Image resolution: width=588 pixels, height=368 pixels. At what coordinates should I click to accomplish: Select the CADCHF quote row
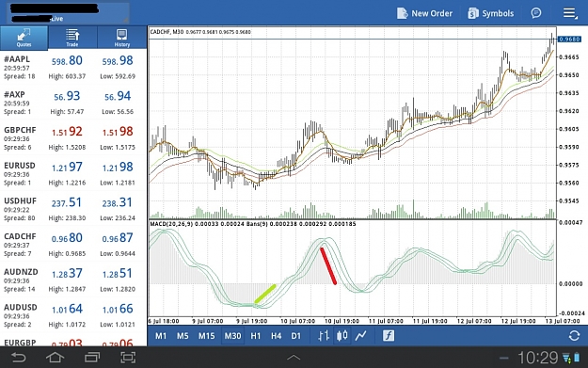tap(73, 244)
